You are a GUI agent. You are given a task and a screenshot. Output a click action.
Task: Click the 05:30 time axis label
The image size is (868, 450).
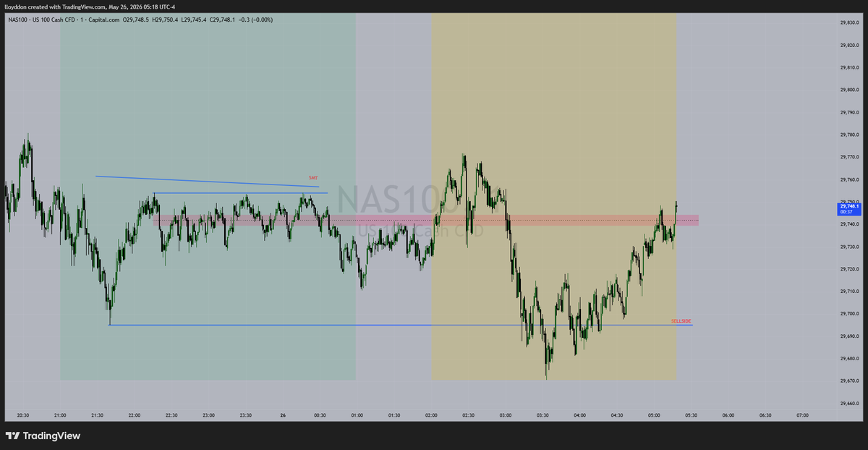pos(692,415)
